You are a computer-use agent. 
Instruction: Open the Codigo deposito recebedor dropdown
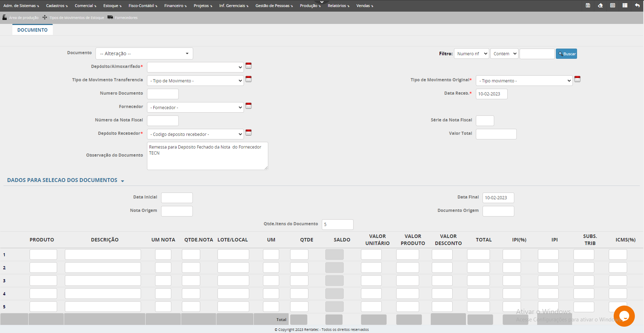pyautogui.click(x=195, y=134)
